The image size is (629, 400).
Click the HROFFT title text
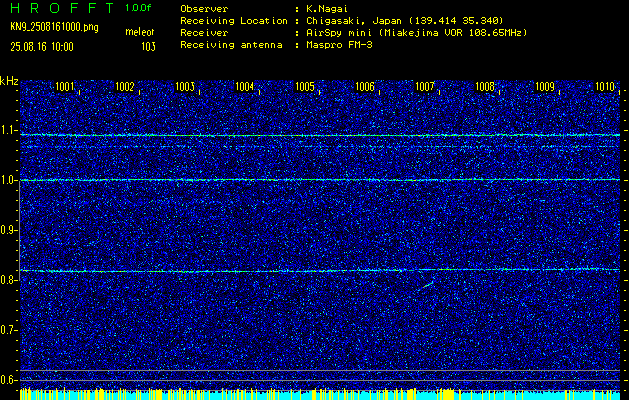tap(62, 8)
